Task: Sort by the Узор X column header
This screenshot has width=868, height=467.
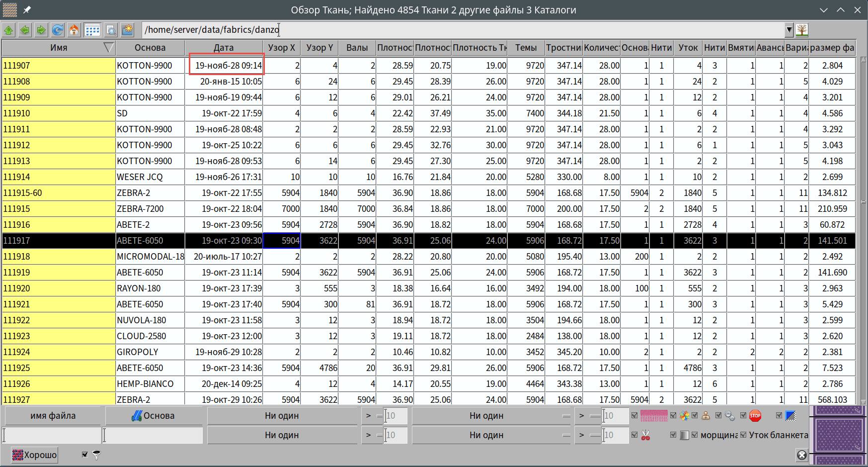Action: (x=282, y=48)
